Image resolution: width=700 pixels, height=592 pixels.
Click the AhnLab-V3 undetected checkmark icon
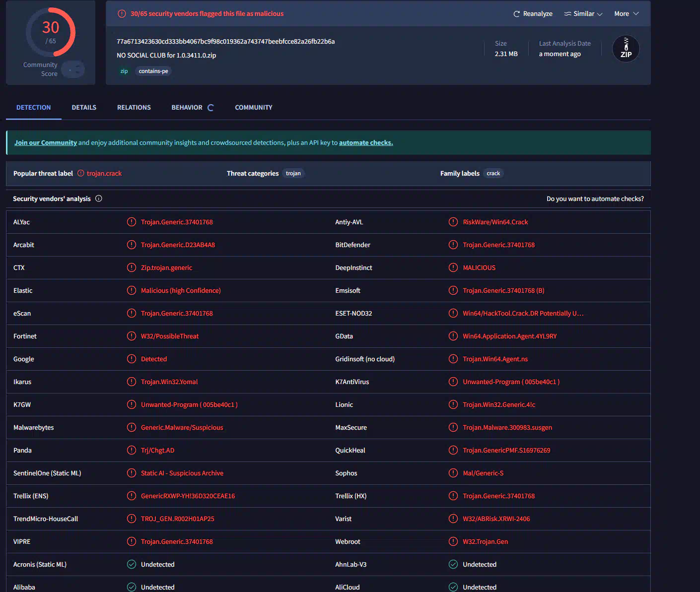[453, 564]
